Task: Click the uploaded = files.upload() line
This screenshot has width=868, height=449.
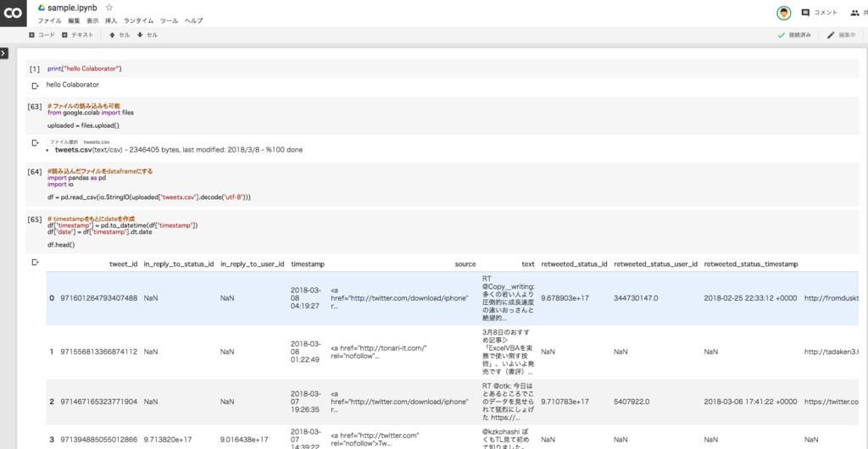Action: (84, 125)
